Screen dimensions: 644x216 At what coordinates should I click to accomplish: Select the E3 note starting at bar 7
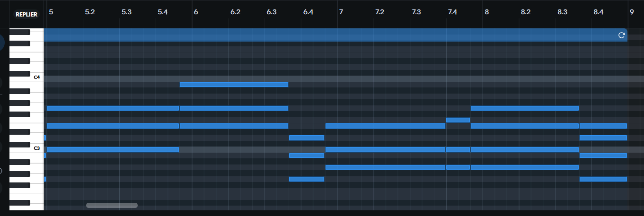coord(385,126)
